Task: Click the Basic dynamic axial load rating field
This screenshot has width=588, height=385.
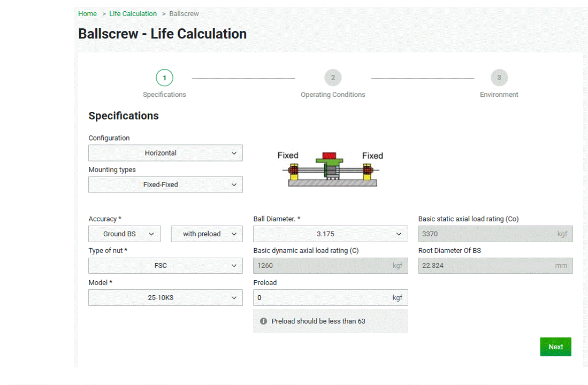Action: pyautogui.click(x=321, y=265)
